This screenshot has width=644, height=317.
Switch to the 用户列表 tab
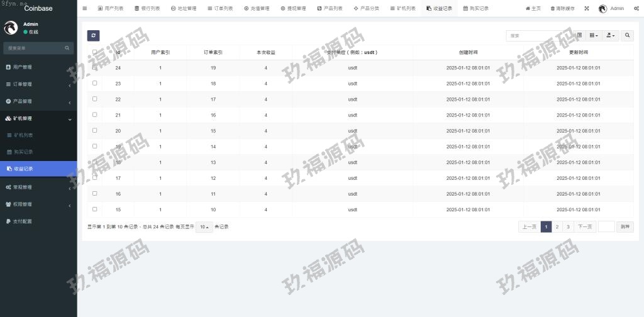coord(111,9)
